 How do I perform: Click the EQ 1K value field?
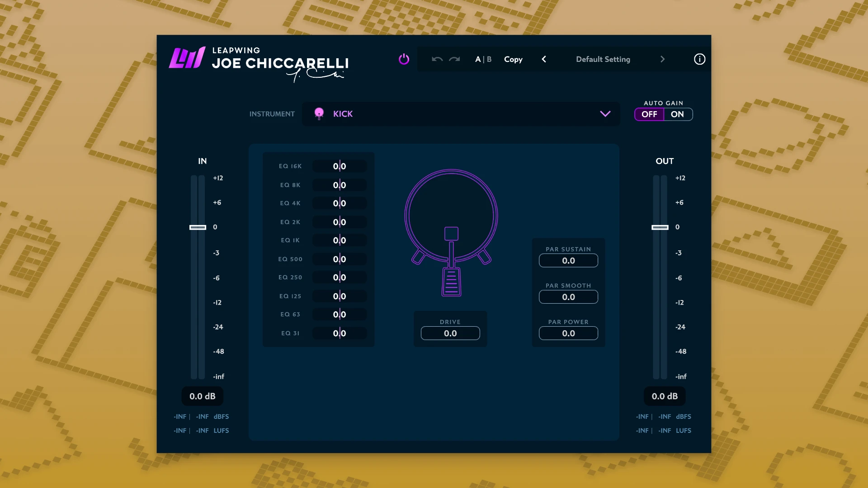[340, 240]
